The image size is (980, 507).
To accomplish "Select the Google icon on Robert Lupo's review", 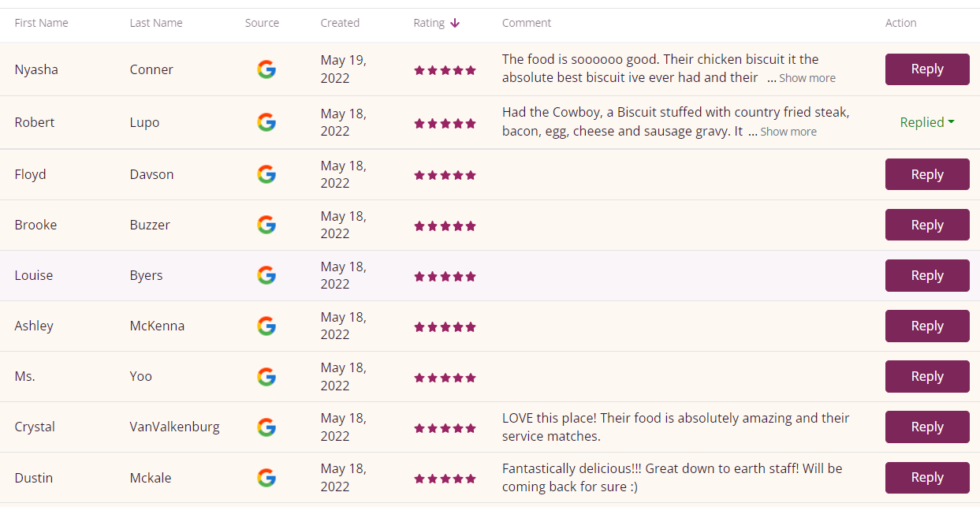I will (x=266, y=122).
